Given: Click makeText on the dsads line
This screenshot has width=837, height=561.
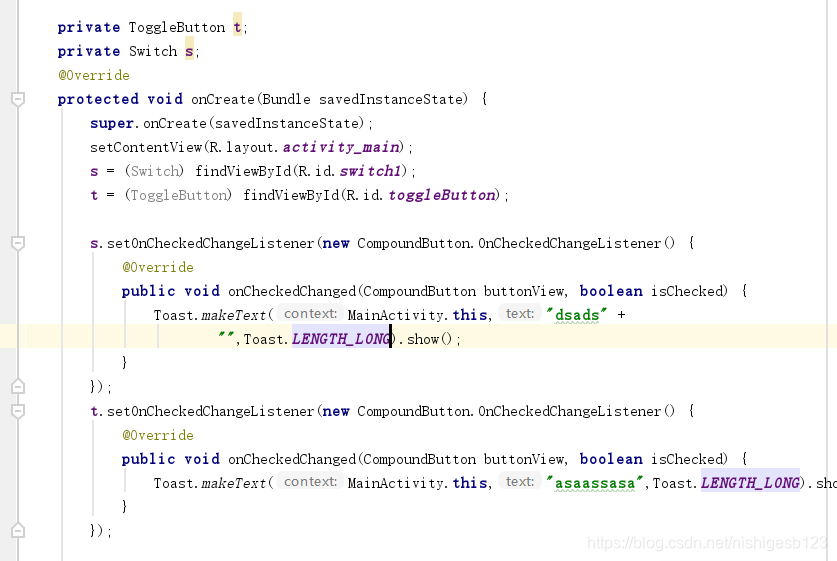Looking at the screenshot, I should (x=233, y=315).
